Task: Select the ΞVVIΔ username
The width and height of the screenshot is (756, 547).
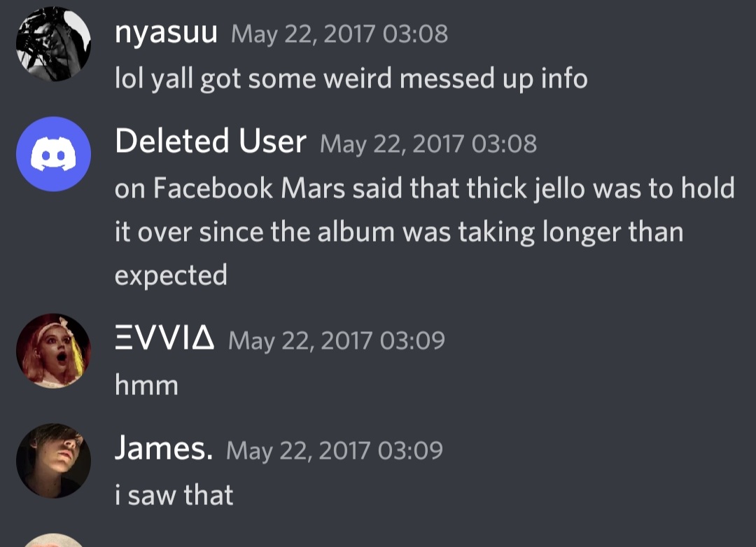Action: point(164,340)
